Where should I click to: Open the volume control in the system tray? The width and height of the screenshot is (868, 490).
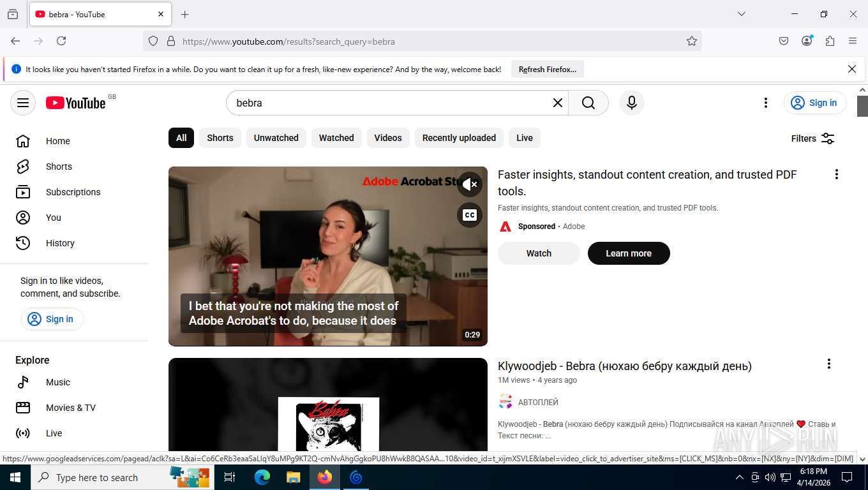[770, 477]
